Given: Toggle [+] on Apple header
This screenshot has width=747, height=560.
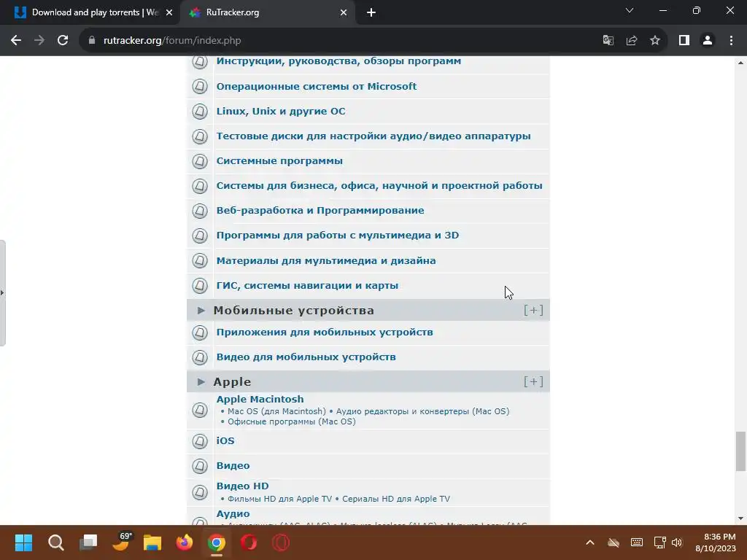Looking at the screenshot, I should [x=533, y=382].
